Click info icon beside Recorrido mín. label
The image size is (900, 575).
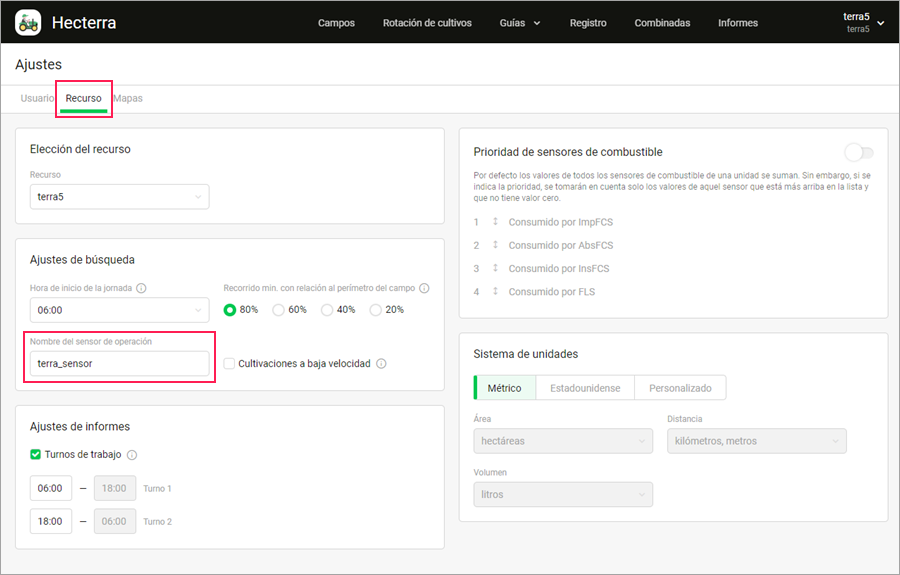424,288
